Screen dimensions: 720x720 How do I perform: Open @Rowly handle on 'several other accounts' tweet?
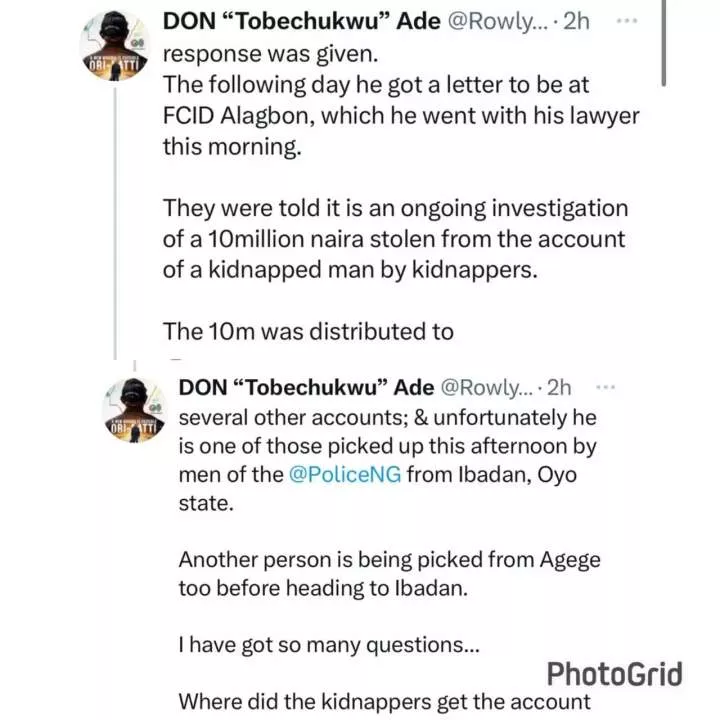(487, 388)
